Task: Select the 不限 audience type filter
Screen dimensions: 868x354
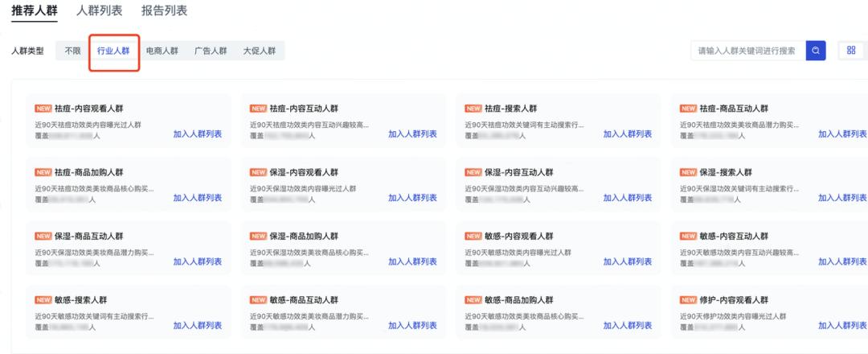Action: tap(73, 51)
